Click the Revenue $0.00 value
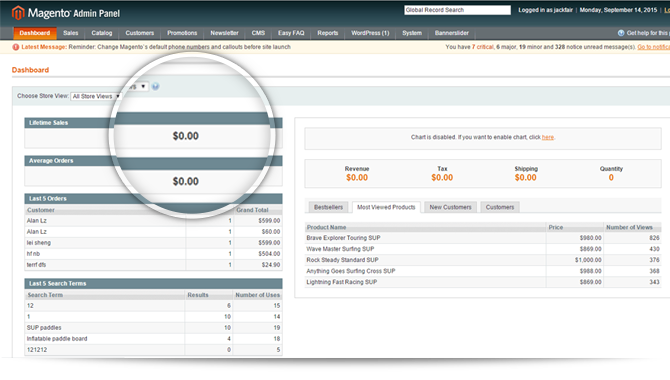 [x=357, y=177]
